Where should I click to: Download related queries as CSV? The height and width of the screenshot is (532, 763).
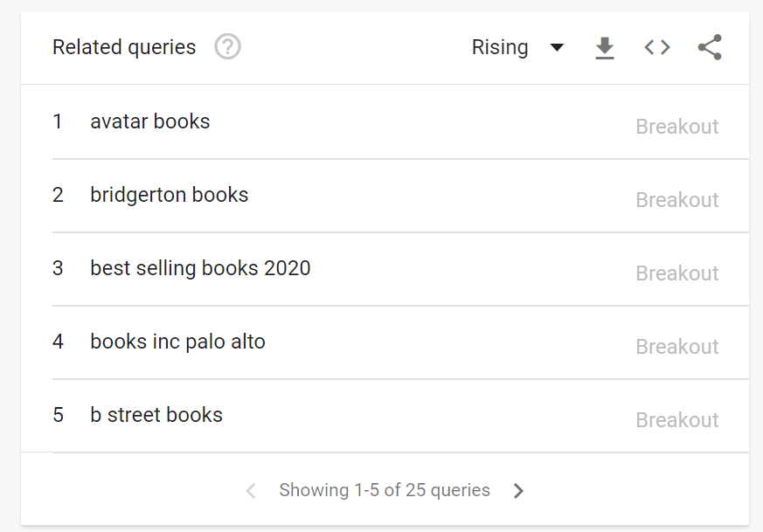pos(605,48)
